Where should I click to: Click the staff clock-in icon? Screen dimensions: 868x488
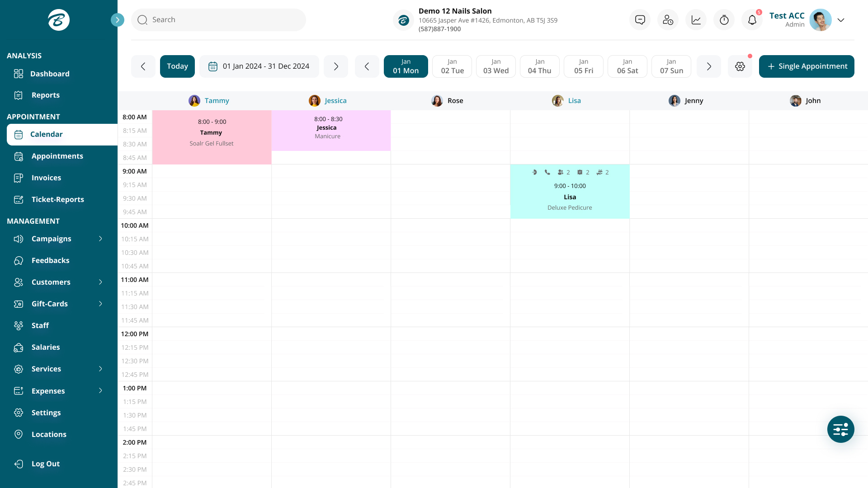click(668, 19)
